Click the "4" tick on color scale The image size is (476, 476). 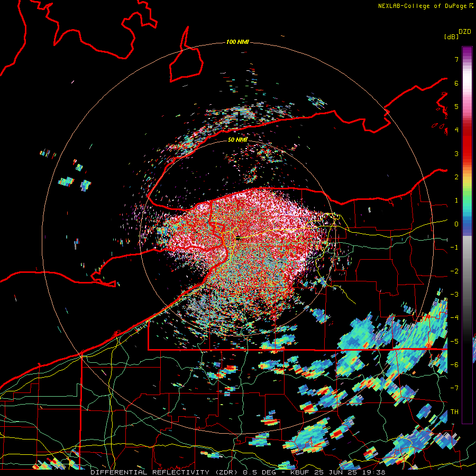coord(456,130)
